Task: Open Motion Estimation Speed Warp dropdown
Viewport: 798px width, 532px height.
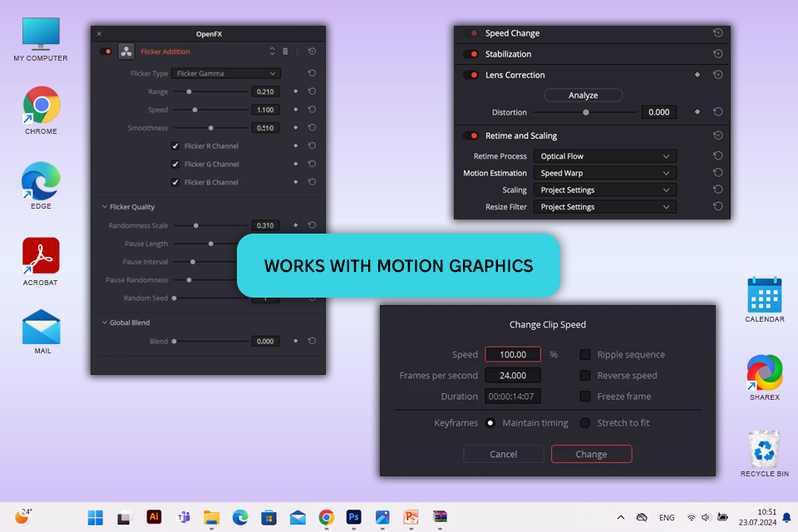Action: 604,173
